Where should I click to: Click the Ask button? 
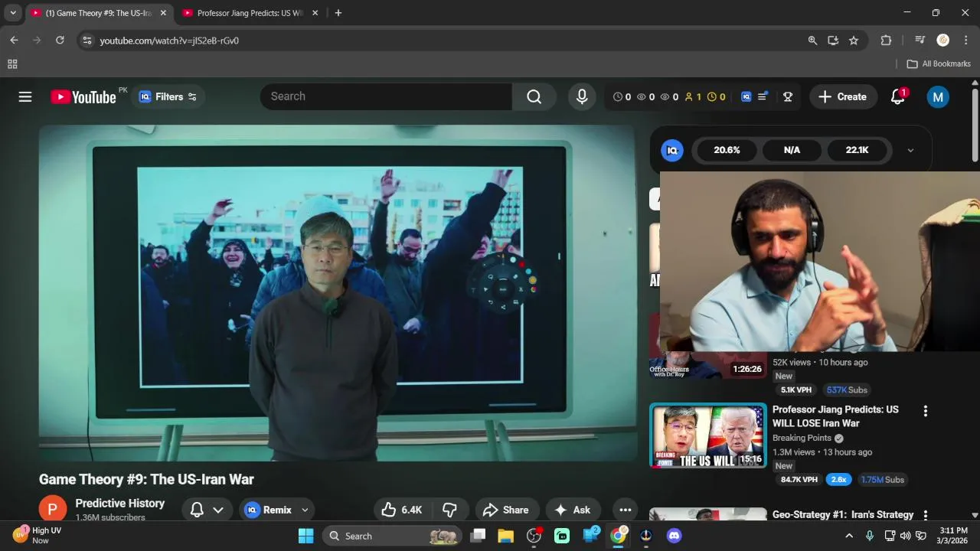(x=573, y=510)
